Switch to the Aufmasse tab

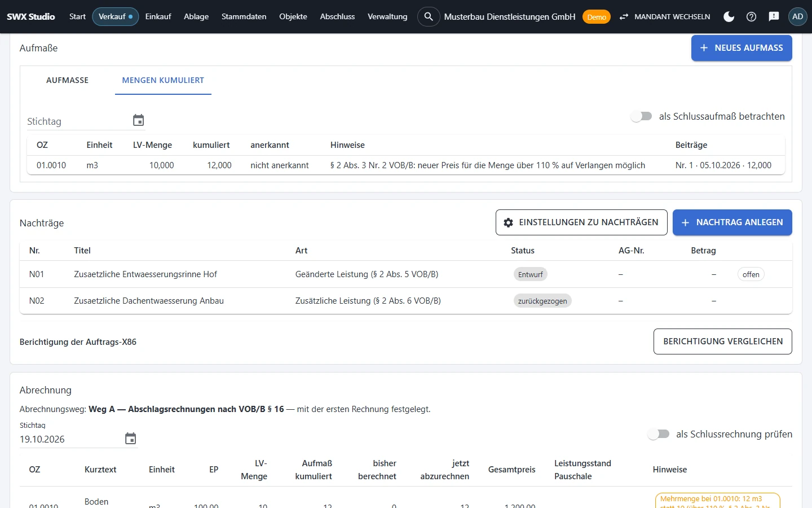click(68, 80)
